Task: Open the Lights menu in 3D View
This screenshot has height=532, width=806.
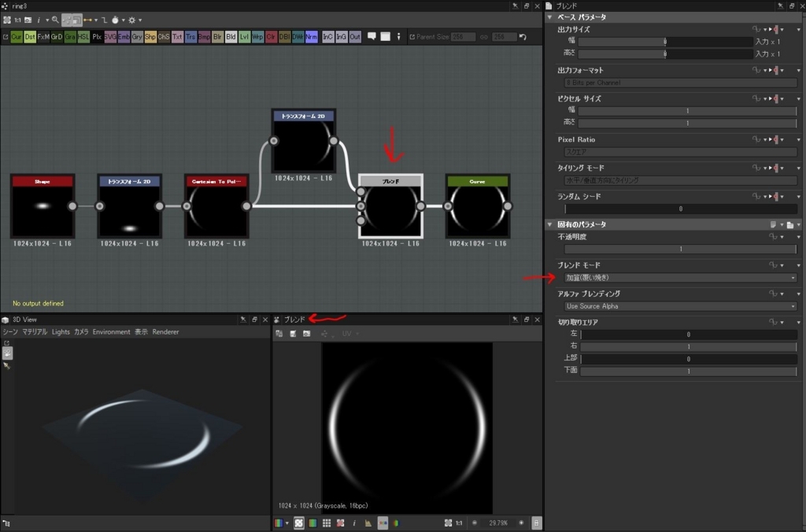Action: tap(61, 332)
